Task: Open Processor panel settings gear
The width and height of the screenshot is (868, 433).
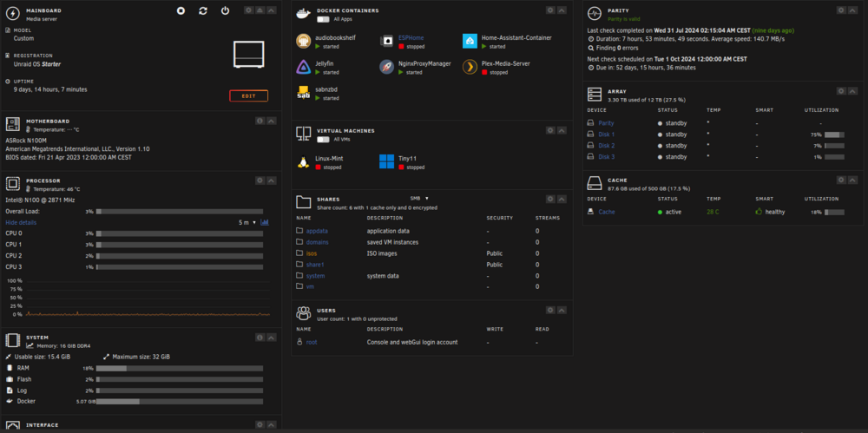Action: click(x=260, y=180)
